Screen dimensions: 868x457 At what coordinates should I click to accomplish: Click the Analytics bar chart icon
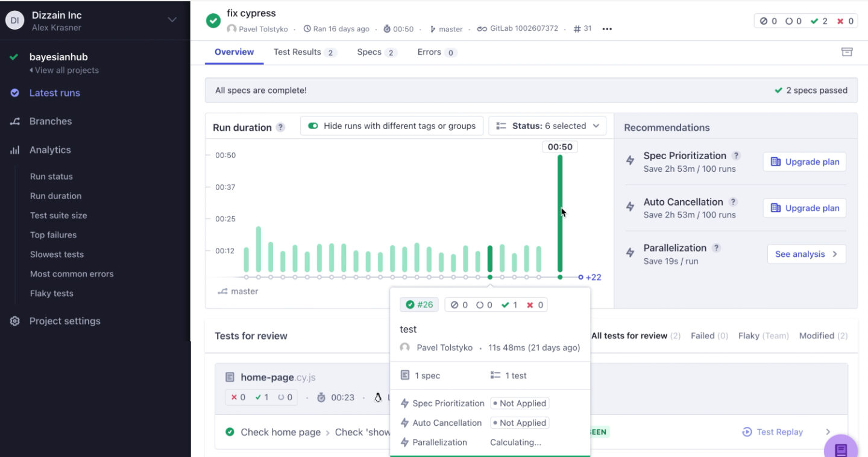click(15, 150)
